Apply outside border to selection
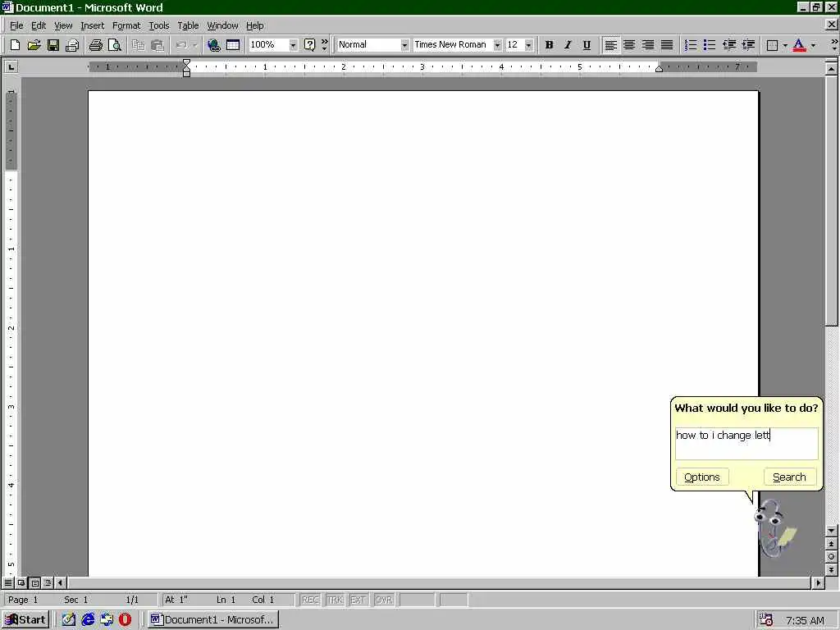The width and height of the screenshot is (840, 630). tap(772, 45)
